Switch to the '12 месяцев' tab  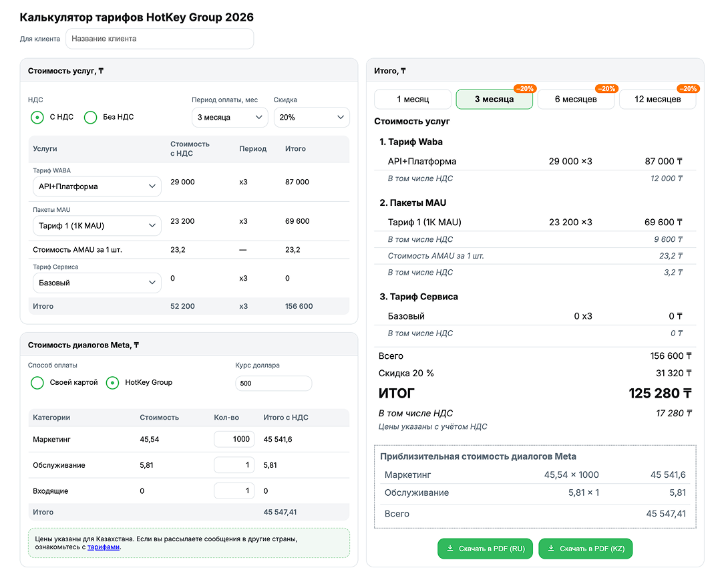(x=658, y=100)
